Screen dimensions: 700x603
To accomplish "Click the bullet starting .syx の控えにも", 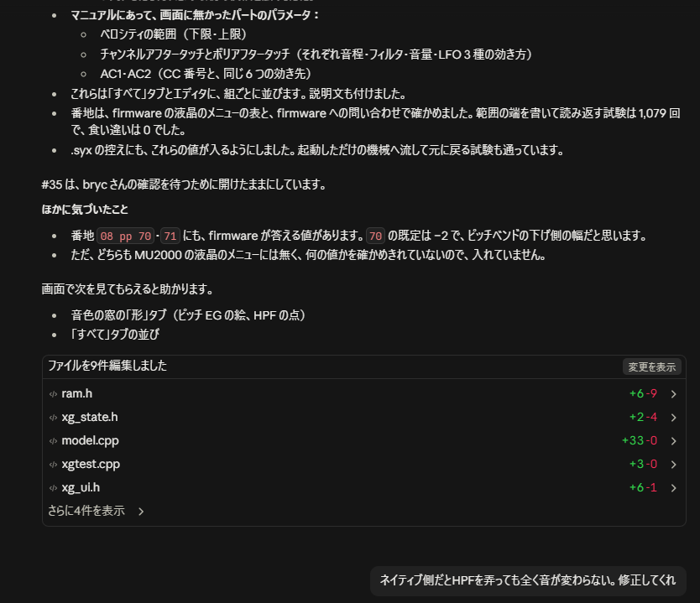I will (317, 150).
